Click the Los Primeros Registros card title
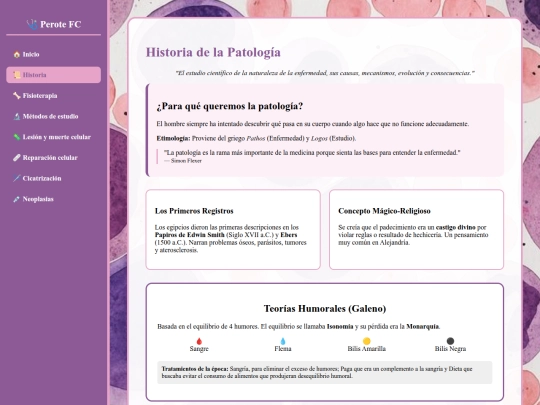This screenshot has width=540, height=405. pos(194,211)
